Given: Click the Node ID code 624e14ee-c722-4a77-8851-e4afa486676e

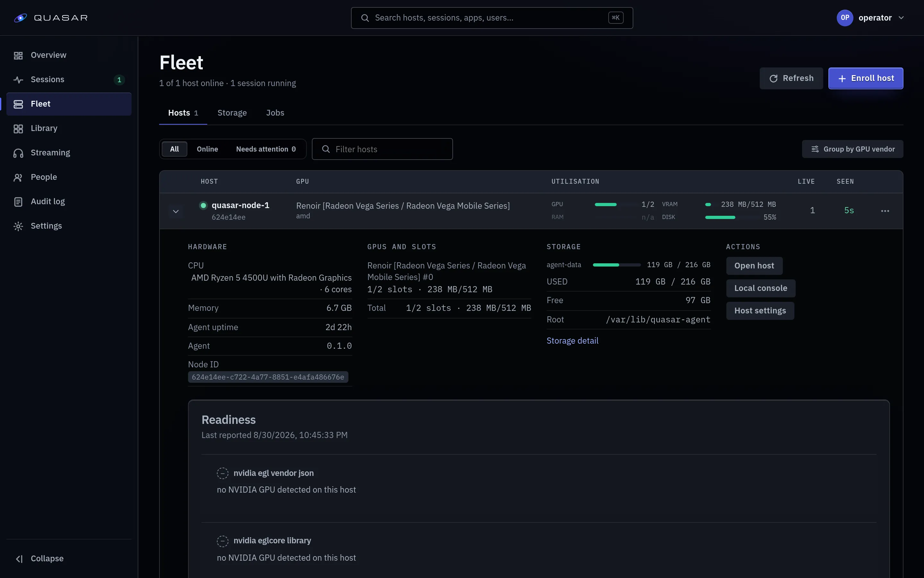Looking at the screenshot, I should click(x=268, y=377).
